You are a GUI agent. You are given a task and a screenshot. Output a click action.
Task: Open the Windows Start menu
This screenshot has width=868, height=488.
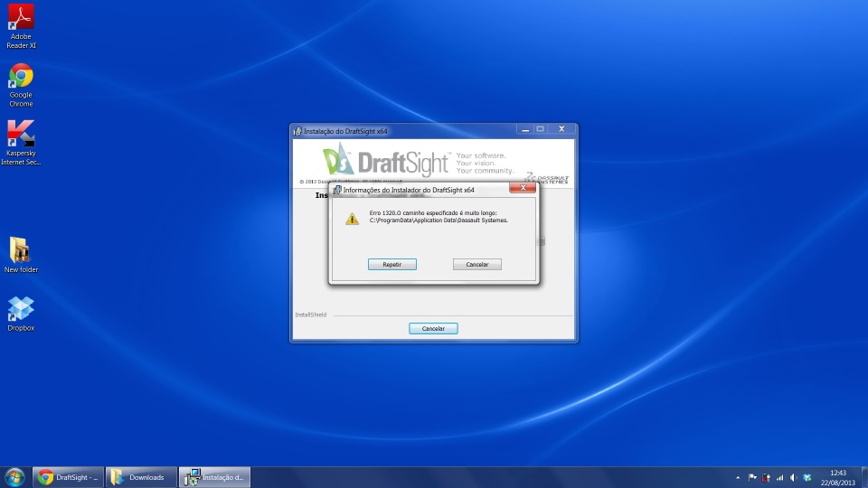coord(14,477)
